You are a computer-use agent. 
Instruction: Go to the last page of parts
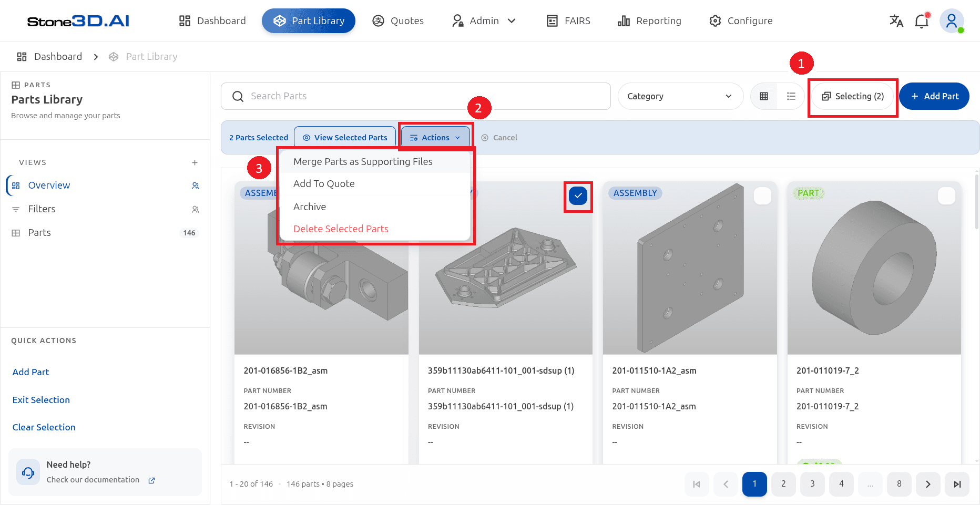957,484
